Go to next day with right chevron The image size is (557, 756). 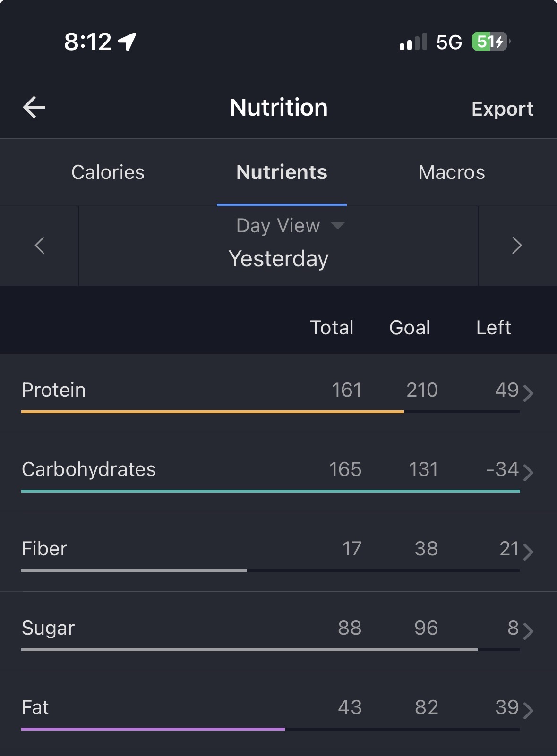(517, 246)
